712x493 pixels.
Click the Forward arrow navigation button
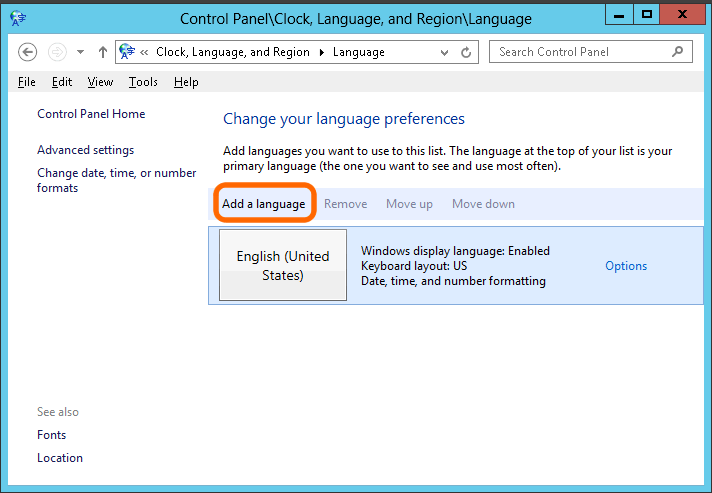click(57, 52)
